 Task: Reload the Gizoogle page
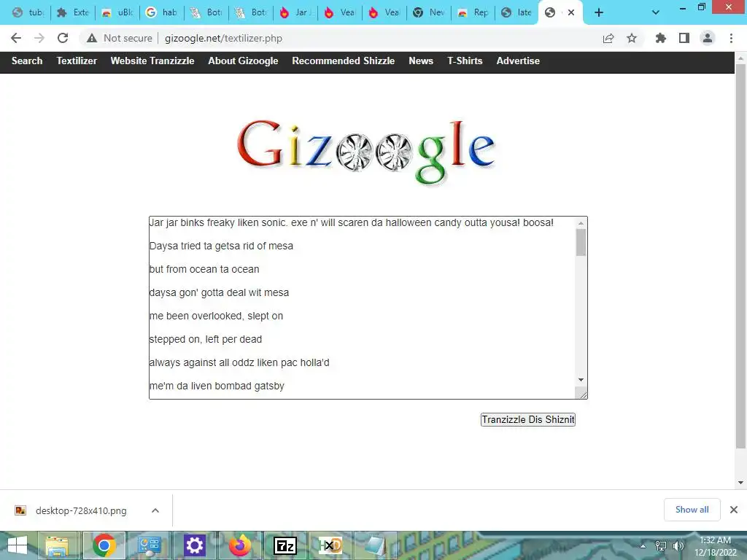(x=63, y=38)
